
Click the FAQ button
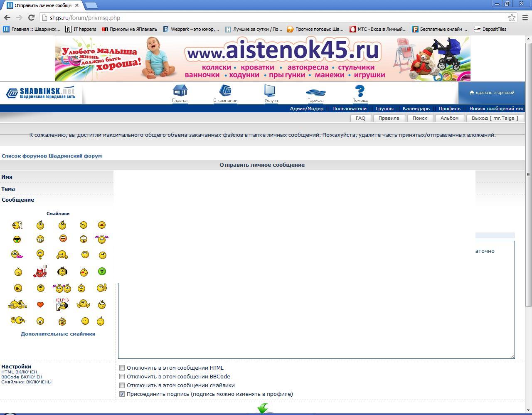click(x=360, y=118)
